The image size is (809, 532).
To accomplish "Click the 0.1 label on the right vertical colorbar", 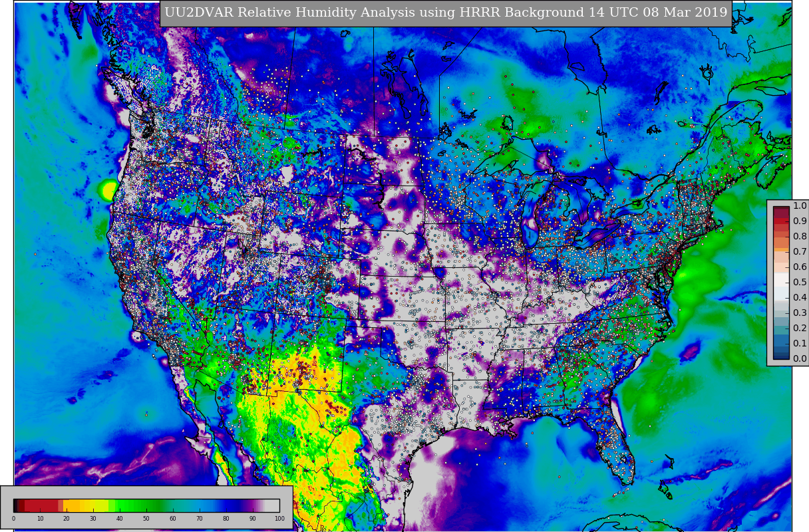I will tap(800, 343).
